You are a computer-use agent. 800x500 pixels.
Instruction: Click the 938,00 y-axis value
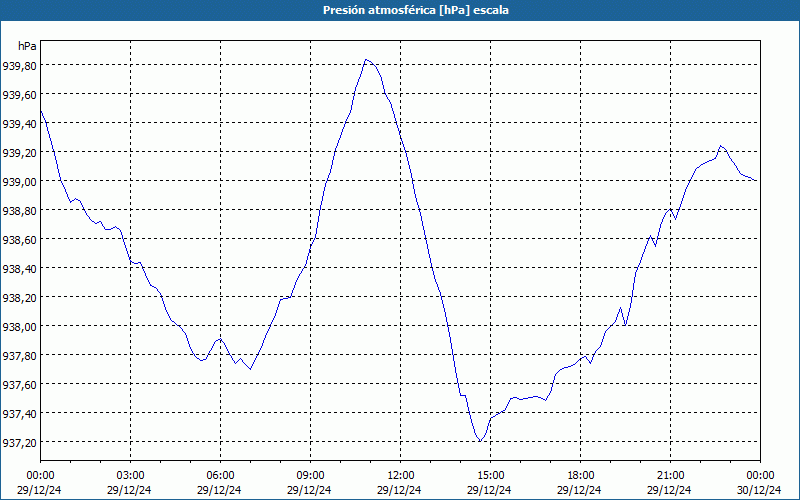[19, 327]
